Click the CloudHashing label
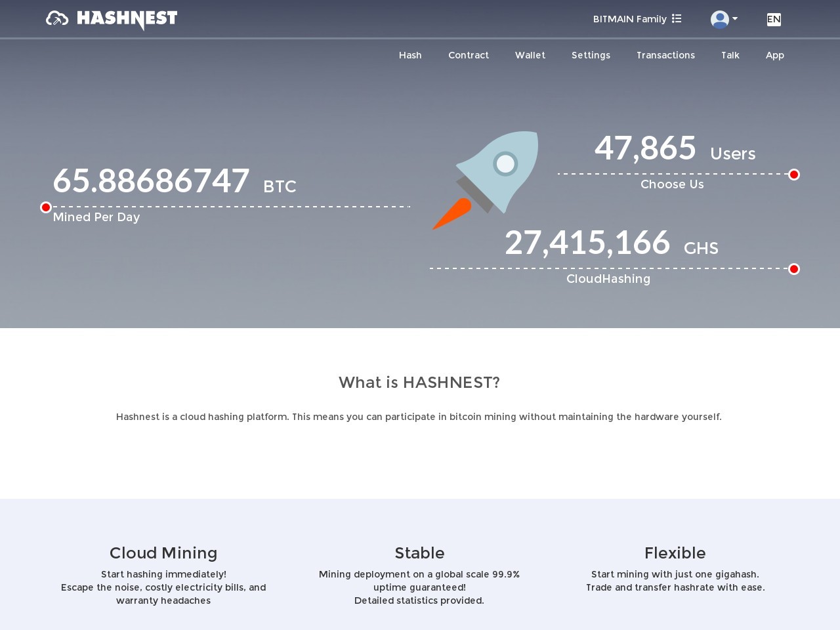This screenshot has width=840, height=630. (608, 279)
